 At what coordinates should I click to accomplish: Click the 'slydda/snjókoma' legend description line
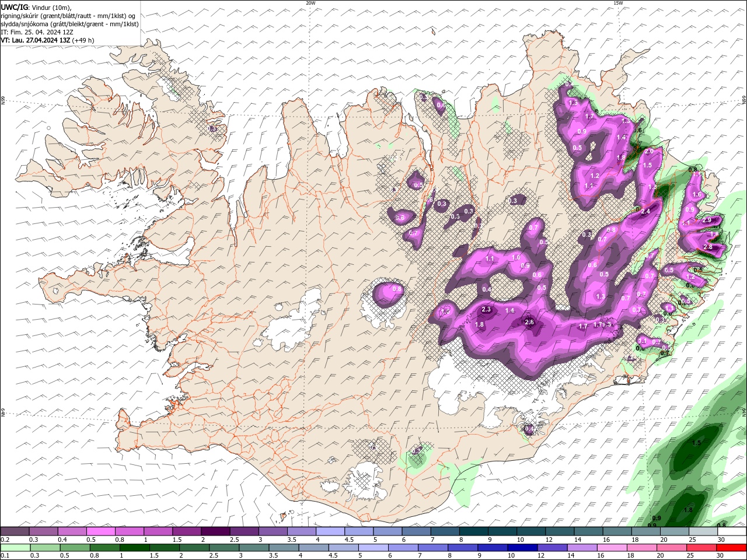(69, 24)
